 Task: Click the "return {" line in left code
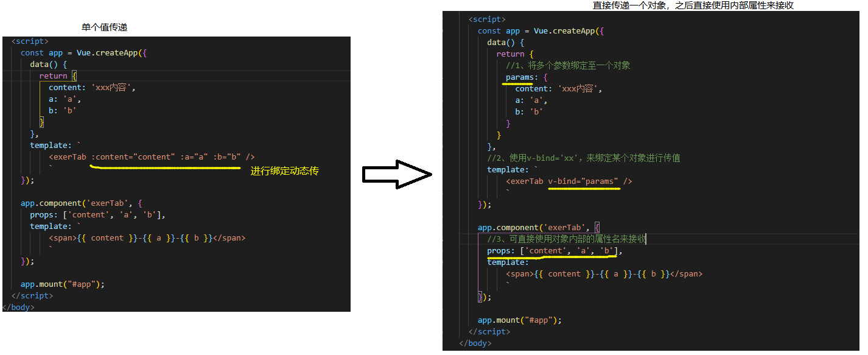click(x=58, y=76)
